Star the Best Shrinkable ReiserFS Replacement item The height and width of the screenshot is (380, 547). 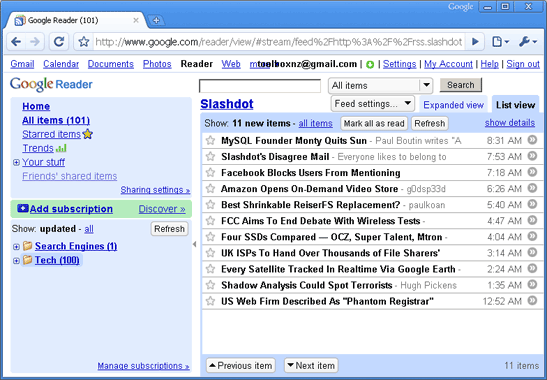click(210, 204)
